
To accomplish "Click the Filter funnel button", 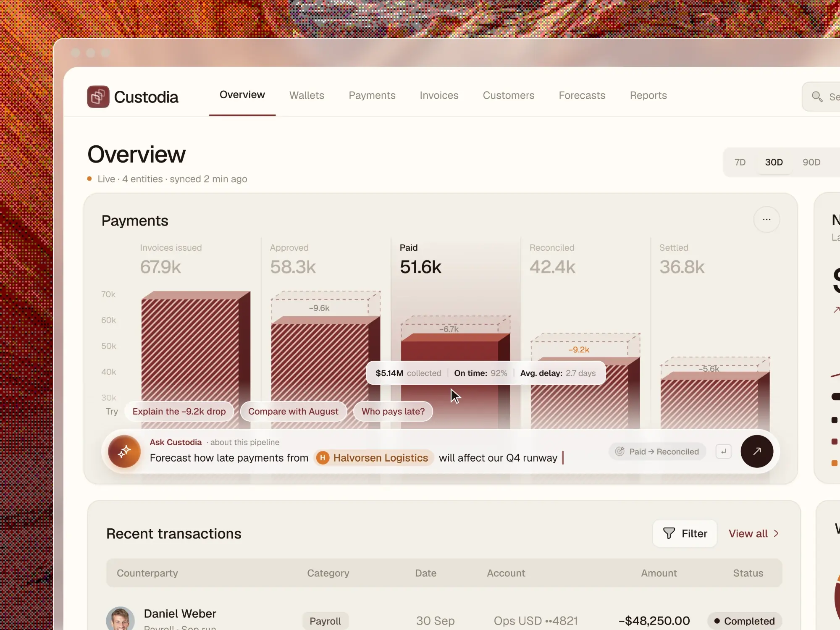I will (685, 533).
